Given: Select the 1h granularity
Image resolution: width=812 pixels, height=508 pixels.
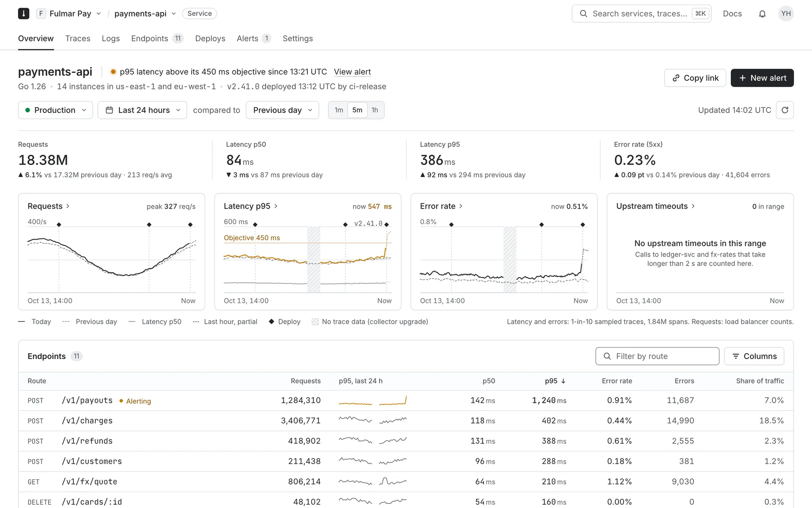Looking at the screenshot, I should click(x=375, y=110).
